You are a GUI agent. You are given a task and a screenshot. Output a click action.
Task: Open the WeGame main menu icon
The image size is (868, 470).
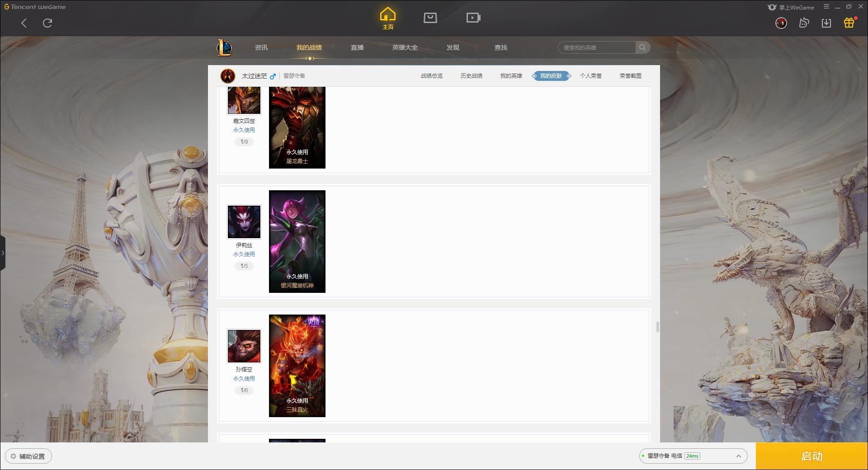(x=826, y=7)
